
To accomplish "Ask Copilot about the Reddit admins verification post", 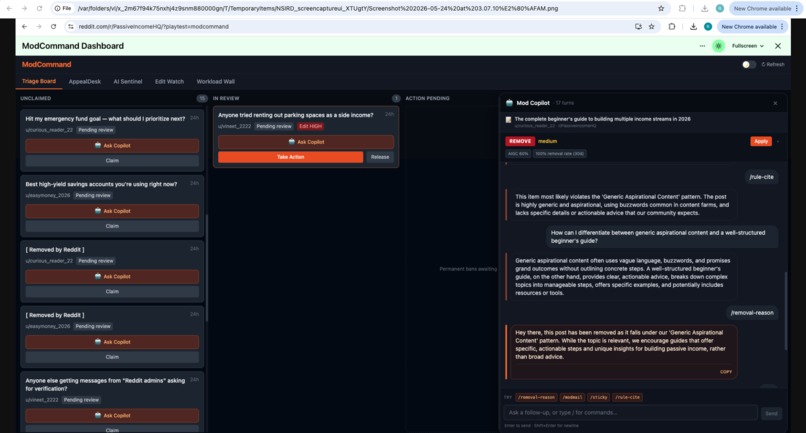I will [112, 416].
